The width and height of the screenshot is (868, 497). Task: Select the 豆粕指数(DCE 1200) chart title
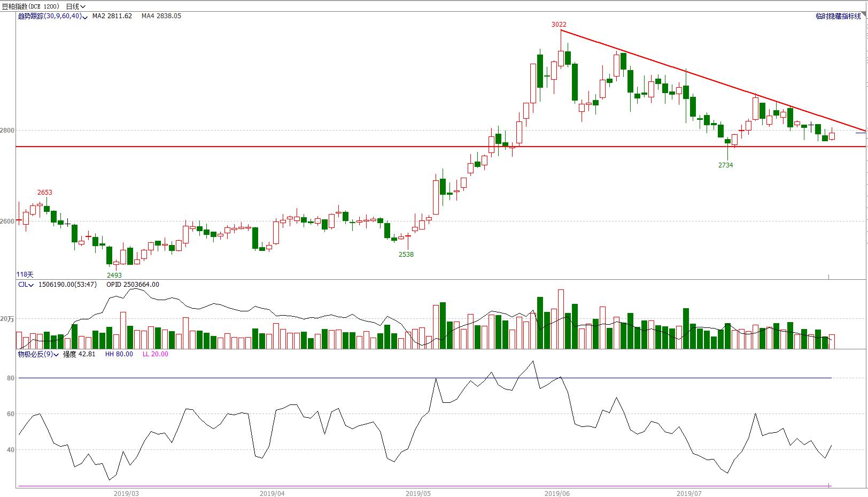(31, 6)
